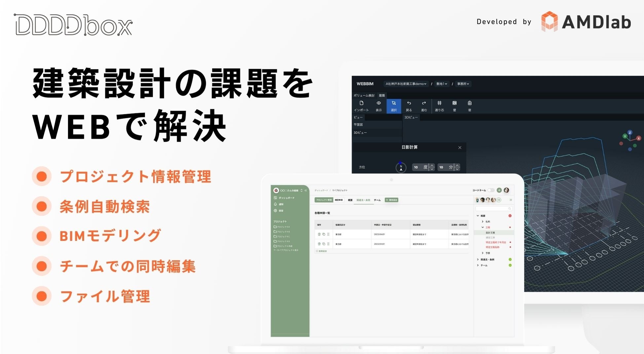Open the 事務所 dropdown in WEBBIM header
This screenshot has height=354, width=644.
pos(463,84)
